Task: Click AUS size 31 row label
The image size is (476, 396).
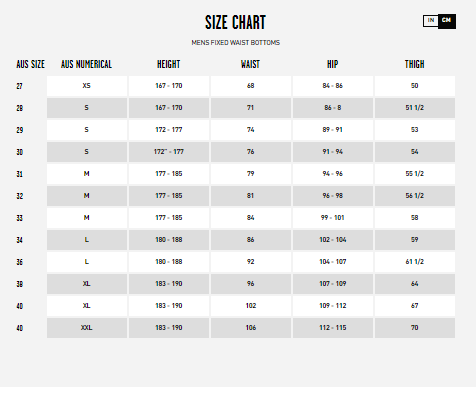Action: (20, 174)
